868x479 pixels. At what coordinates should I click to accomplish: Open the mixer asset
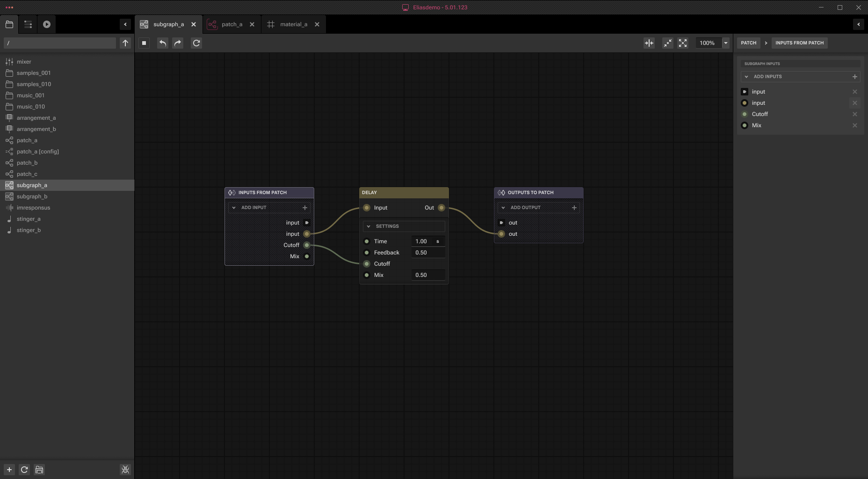(x=67, y=62)
